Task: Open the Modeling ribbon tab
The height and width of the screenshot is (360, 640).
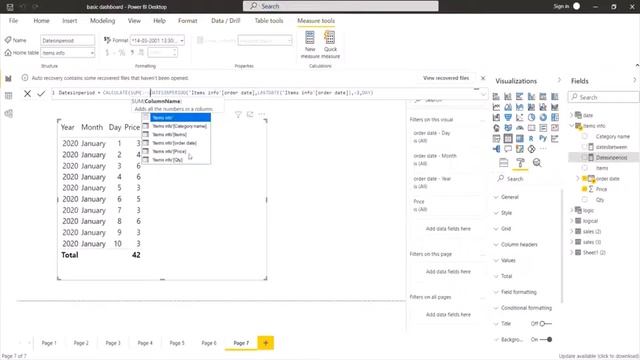Action: pyautogui.click(x=102, y=20)
